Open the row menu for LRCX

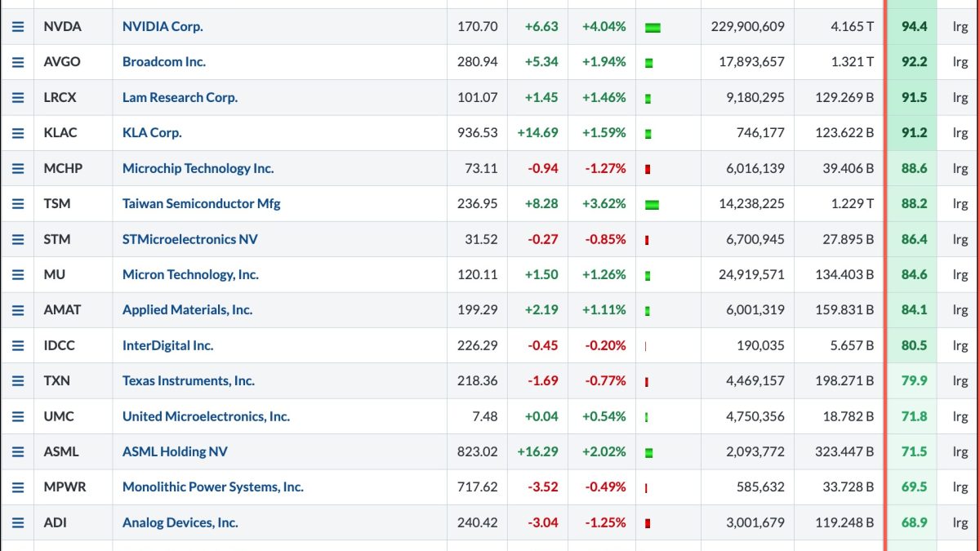(17, 98)
